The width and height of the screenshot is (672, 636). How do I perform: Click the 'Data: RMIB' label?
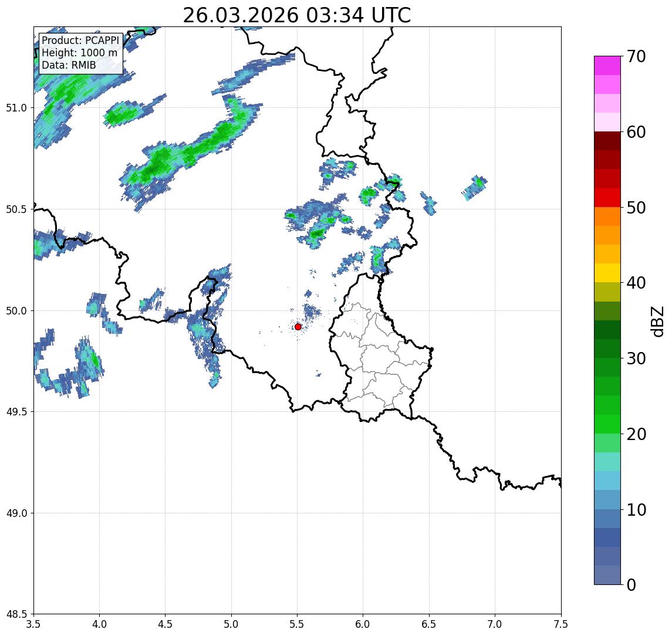tap(69, 65)
